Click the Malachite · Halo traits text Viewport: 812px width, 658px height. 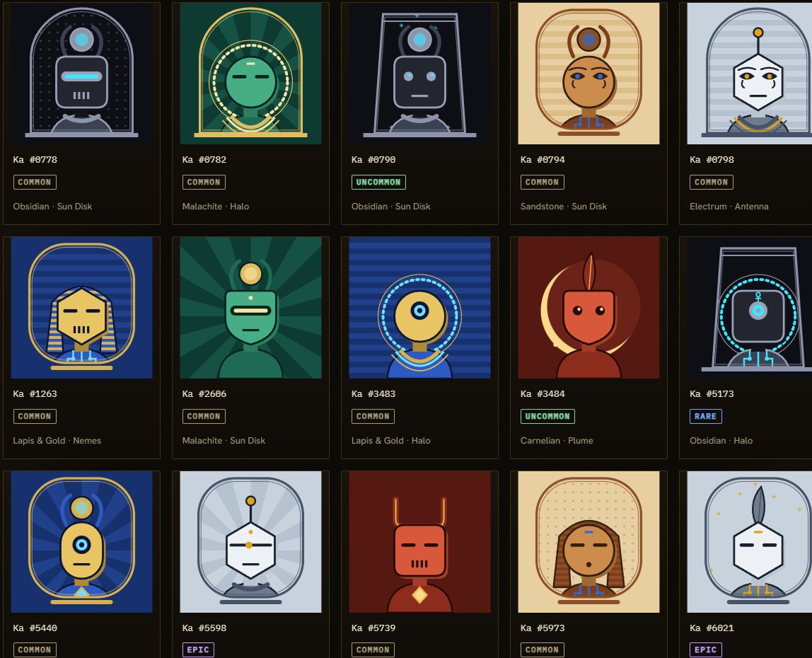[216, 206]
